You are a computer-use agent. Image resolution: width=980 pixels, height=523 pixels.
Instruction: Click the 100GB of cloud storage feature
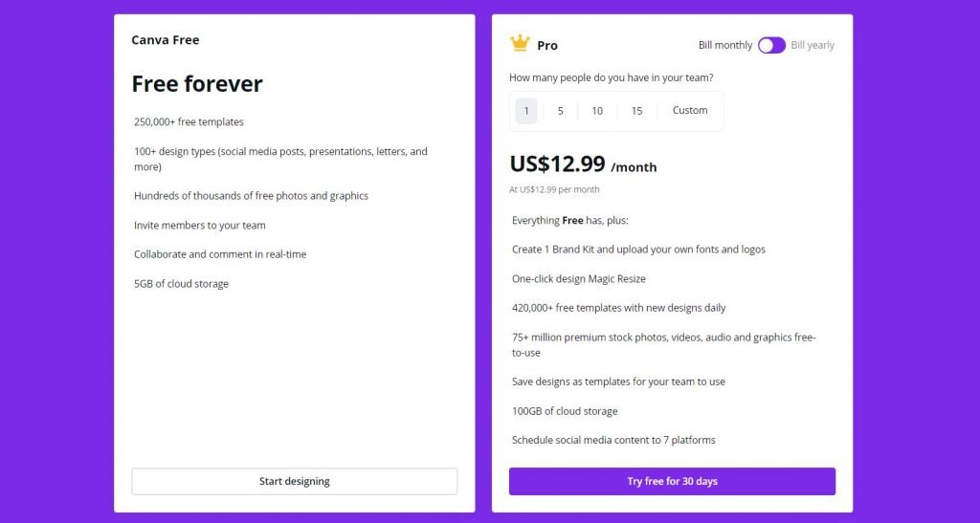point(565,411)
